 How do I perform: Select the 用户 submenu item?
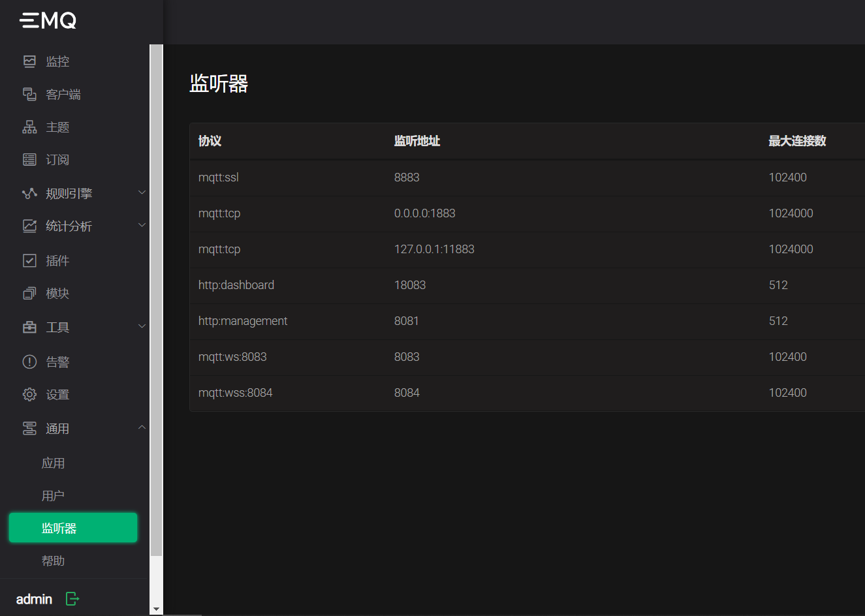tap(53, 495)
